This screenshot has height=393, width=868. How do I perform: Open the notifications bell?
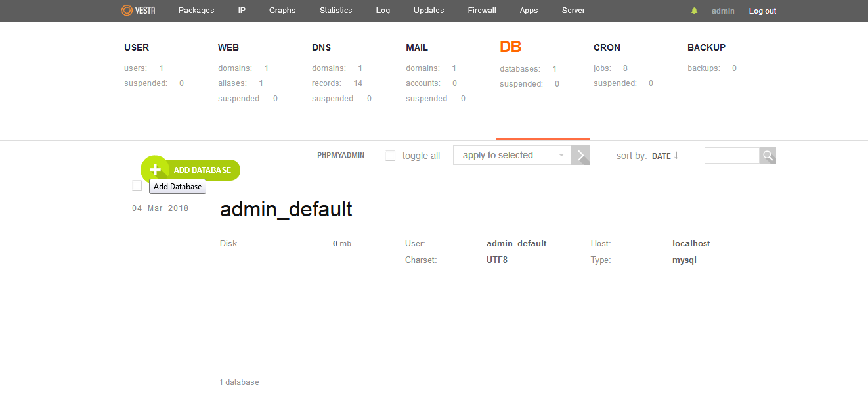(x=694, y=11)
